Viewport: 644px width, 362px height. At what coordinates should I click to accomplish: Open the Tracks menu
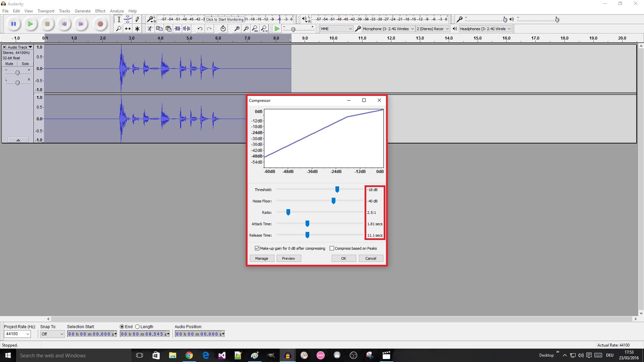tap(64, 11)
